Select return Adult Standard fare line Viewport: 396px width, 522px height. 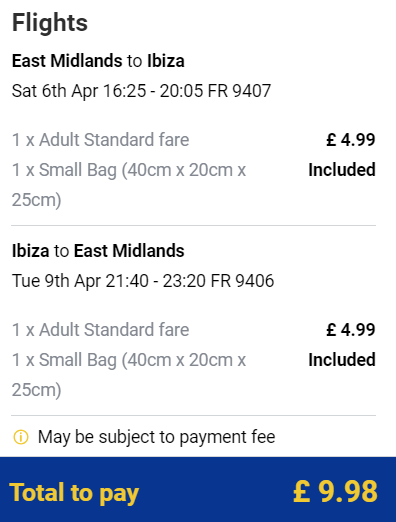coord(100,329)
